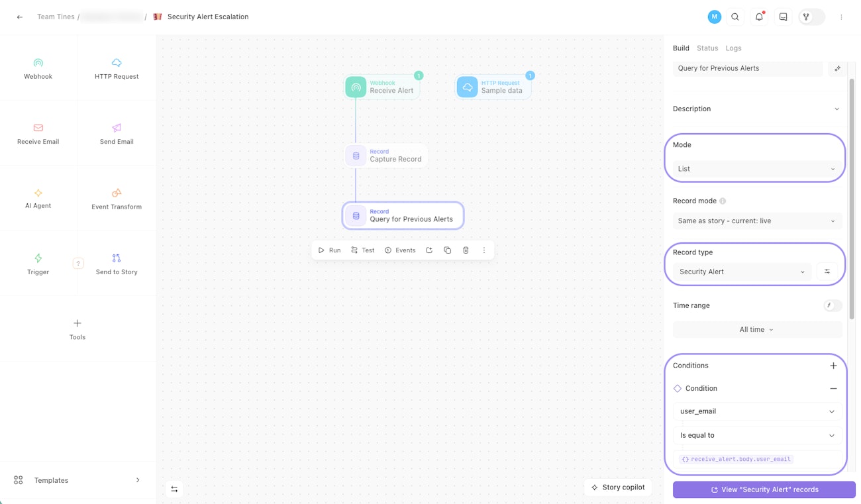This screenshot has height=504, width=861.
Task: Open the search icon in the header
Action: coord(735,17)
